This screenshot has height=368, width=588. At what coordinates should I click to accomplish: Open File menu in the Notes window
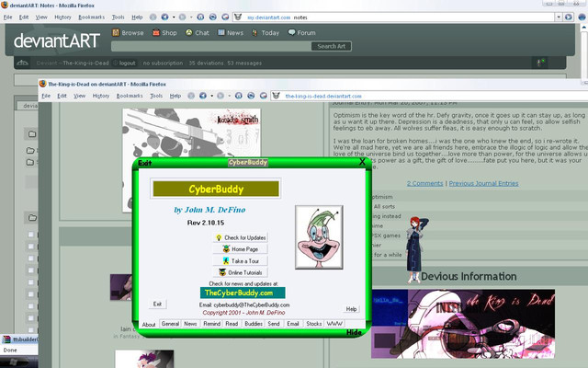tap(8, 17)
